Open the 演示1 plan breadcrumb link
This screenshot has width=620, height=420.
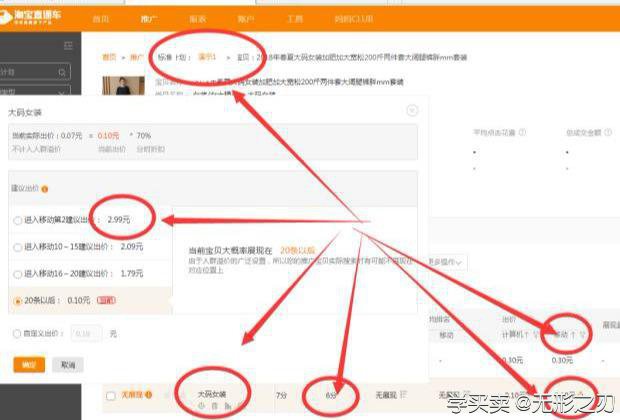tap(207, 57)
